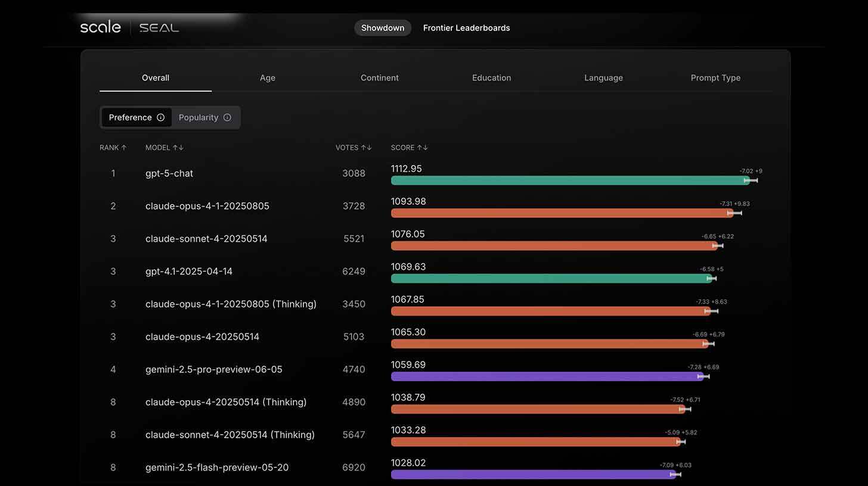This screenshot has height=486, width=868.
Task: Click claude-opus-4-1-20250805 (Thinking) model name
Action: 231,304
